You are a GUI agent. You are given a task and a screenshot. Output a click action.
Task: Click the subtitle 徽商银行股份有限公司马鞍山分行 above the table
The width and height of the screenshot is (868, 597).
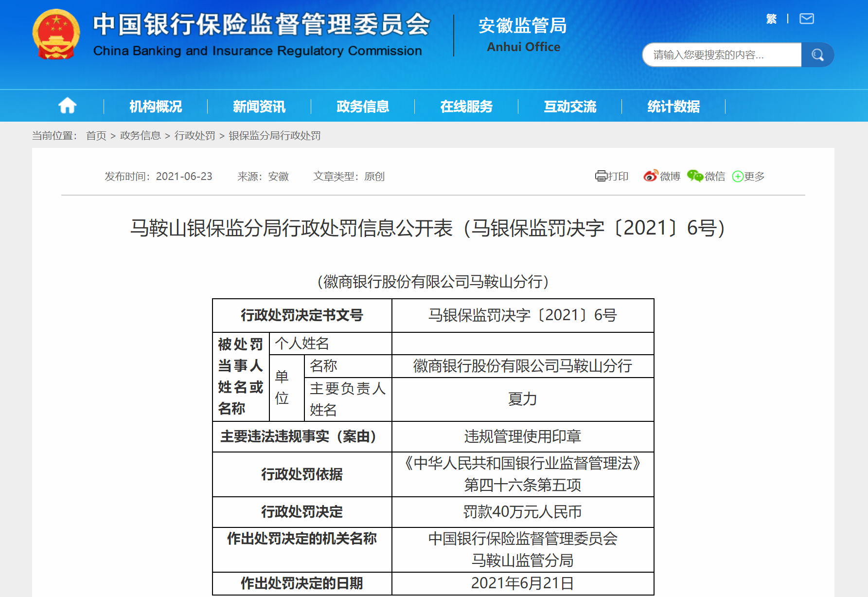433,281
